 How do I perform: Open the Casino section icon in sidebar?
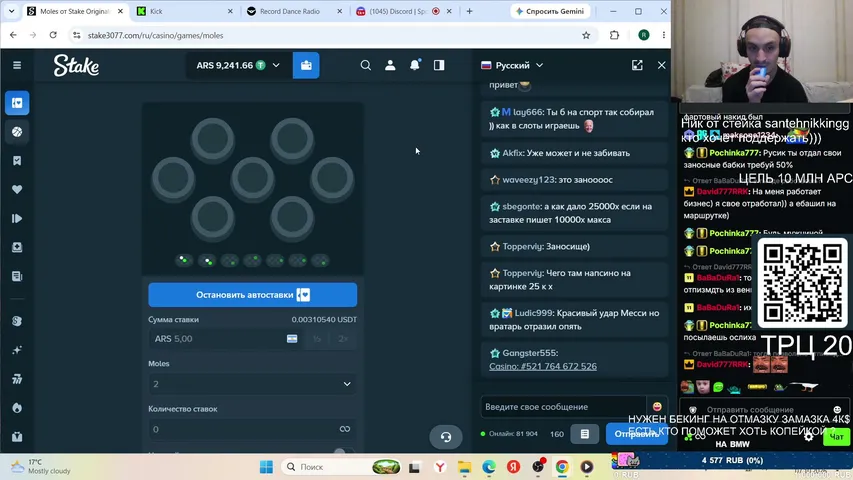tap(17, 103)
